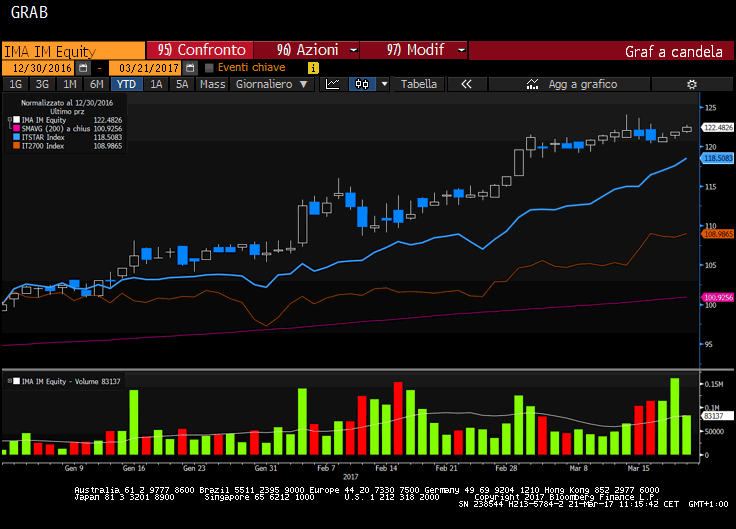Click the Tabella button

tap(418, 85)
